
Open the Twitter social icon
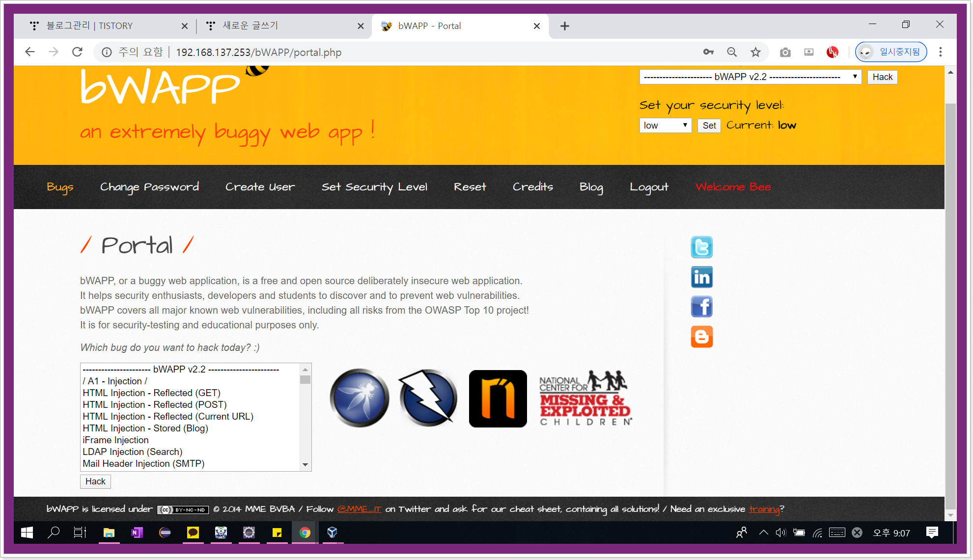[701, 247]
